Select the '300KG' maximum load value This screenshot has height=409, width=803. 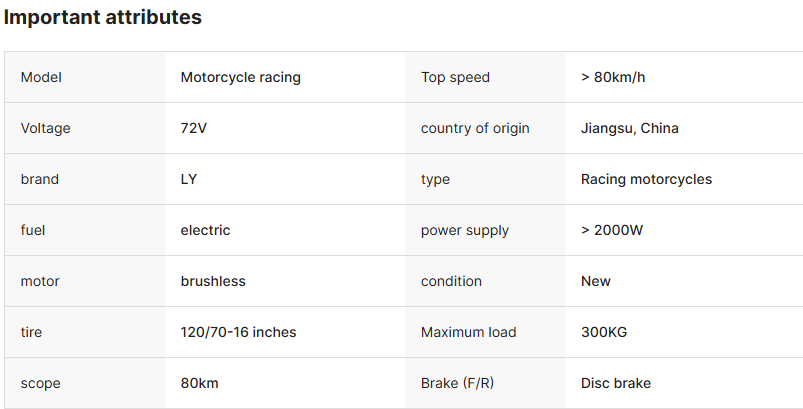tap(603, 332)
